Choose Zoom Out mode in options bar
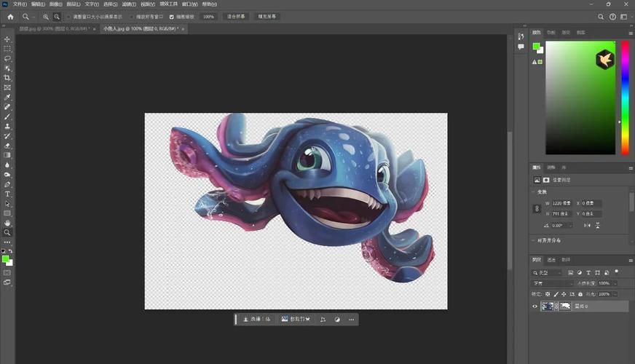Viewport: 635px width, 364px height. pyautogui.click(x=57, y=17)
